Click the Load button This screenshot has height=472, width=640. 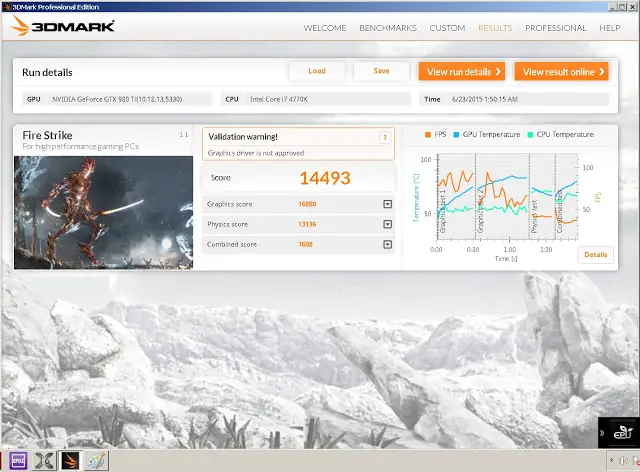coord(317,71)
